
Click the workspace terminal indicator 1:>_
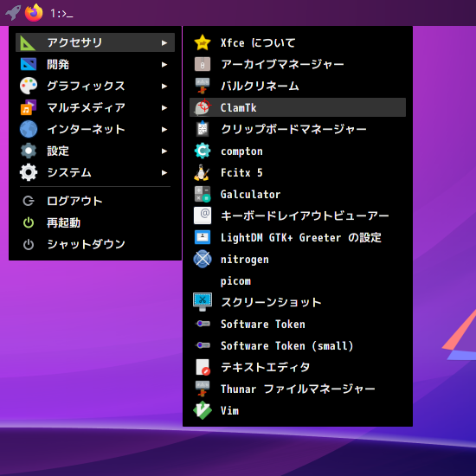[61, 13]
